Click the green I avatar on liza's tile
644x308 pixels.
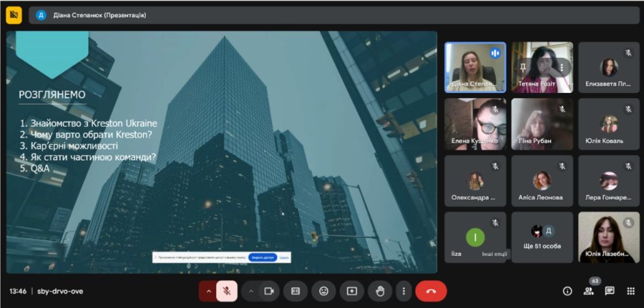[x=475, y=238]
